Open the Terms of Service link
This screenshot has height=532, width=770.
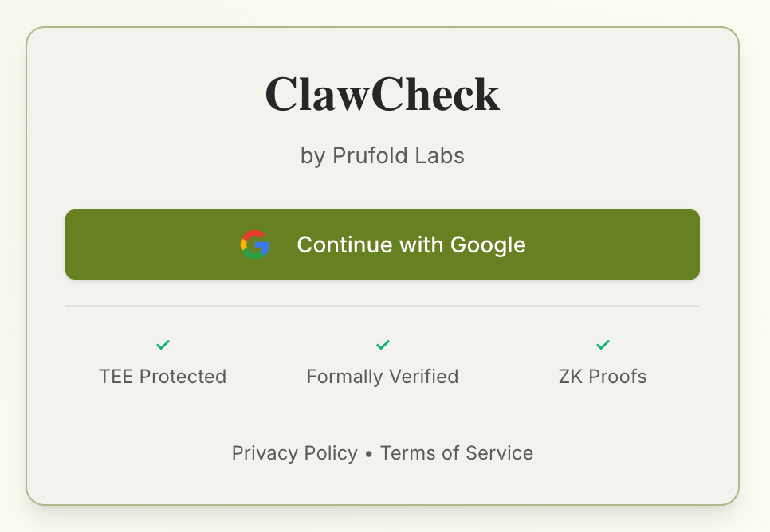(x=457, y=453)
